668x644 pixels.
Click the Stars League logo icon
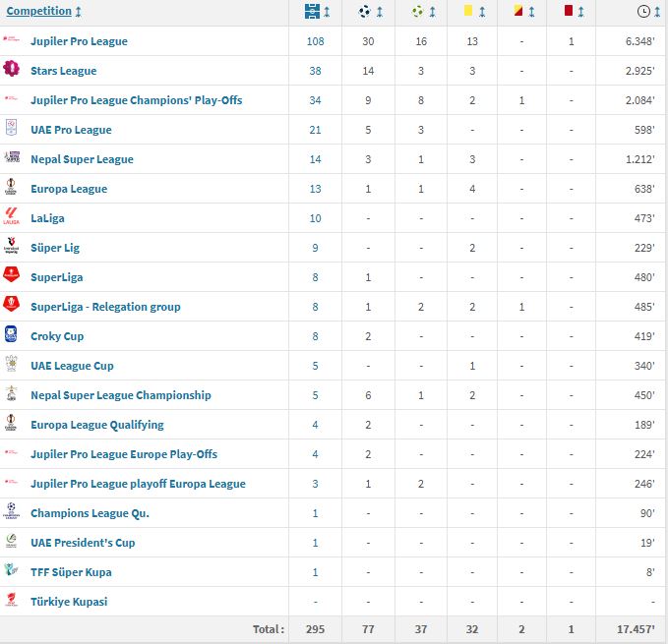point(11,68)
